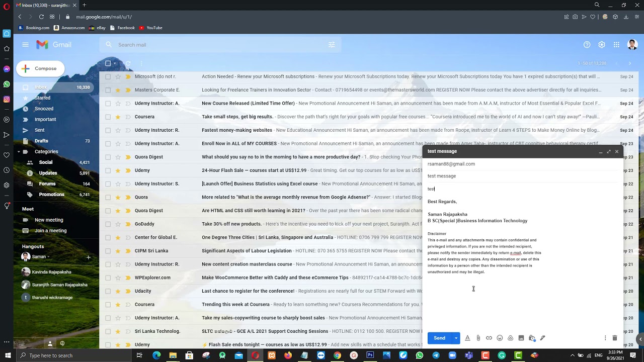The width and height of the screenshot is (644, 362).
Task: Click the Search mail field
Action: tap(219, 45)
